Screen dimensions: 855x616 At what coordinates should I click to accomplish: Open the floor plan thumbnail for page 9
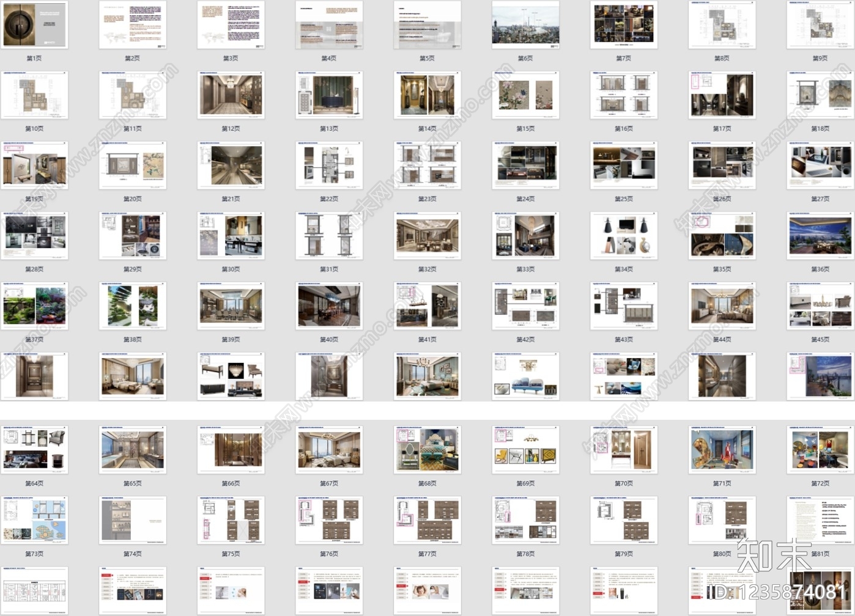tap(820, 25)
